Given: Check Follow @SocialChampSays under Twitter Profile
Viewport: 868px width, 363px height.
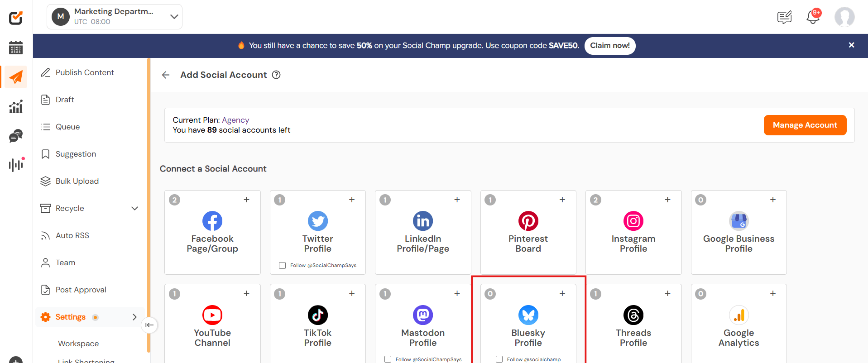Looking at the screenshot, I should point(283,266).
